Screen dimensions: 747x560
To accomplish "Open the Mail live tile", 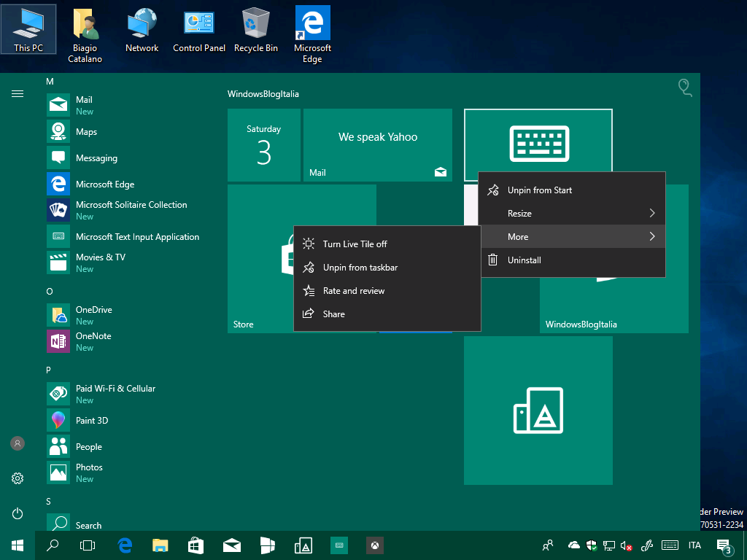I will click(378, 145).
